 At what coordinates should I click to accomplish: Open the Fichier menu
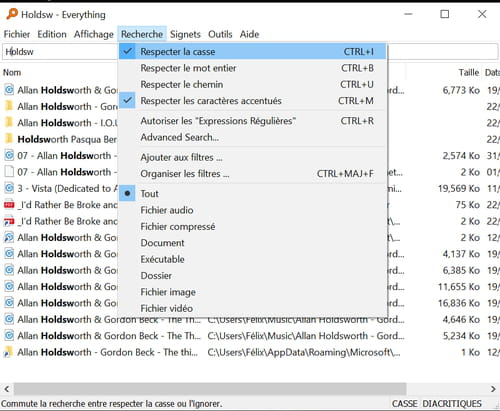17,34
